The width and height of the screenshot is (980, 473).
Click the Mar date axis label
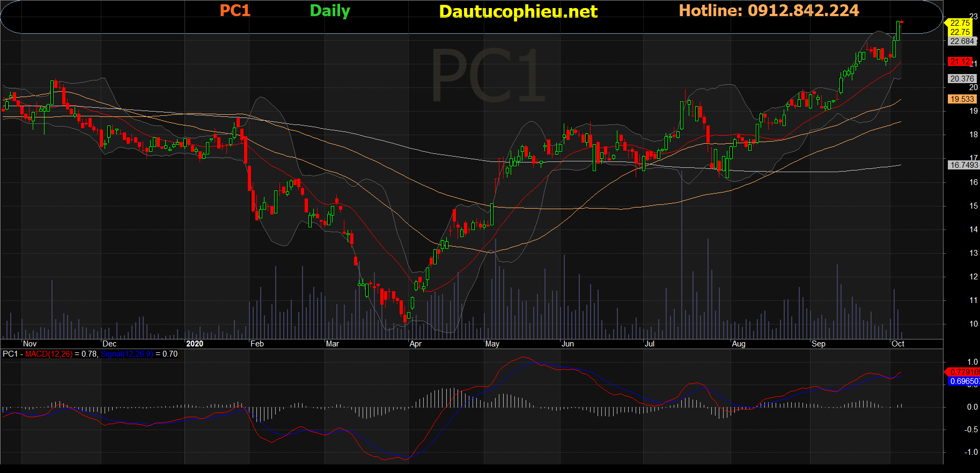click(x=333, y=344)
